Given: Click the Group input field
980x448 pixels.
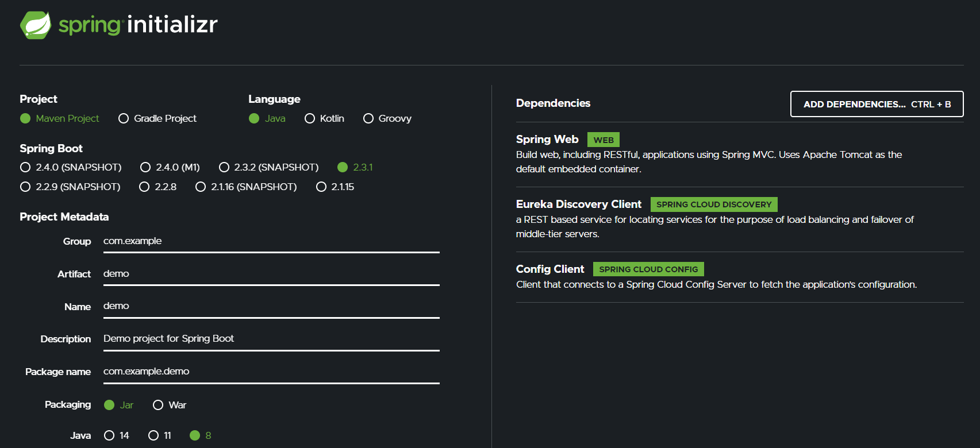Looking at the screenshot, I should click(271, 241).
